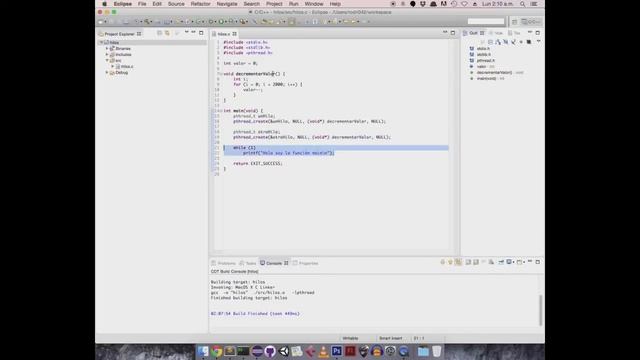Viewport: 640px width, 360px height.
Task: Open VLC from the Dock
Action: point(323,351)
